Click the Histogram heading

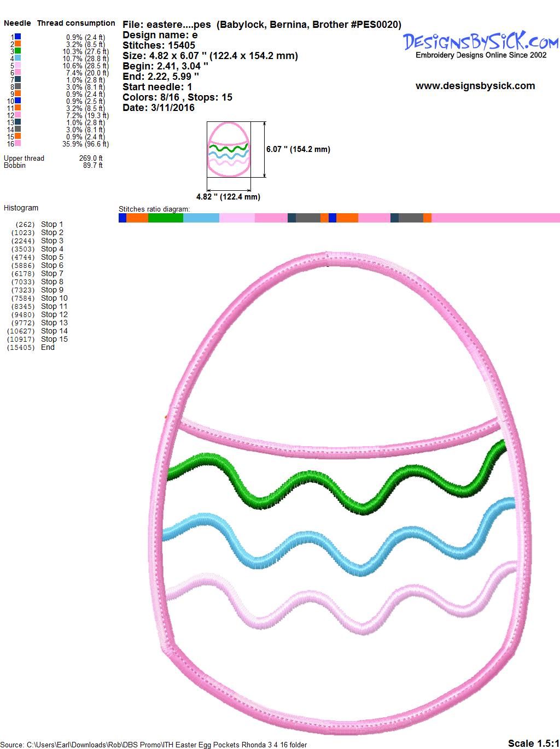coord(21,208)
